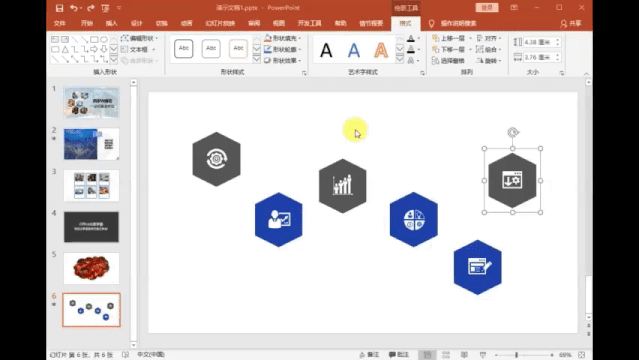
Task: Click 上移一层 (Bring Forward)
Action: (449, 38)
